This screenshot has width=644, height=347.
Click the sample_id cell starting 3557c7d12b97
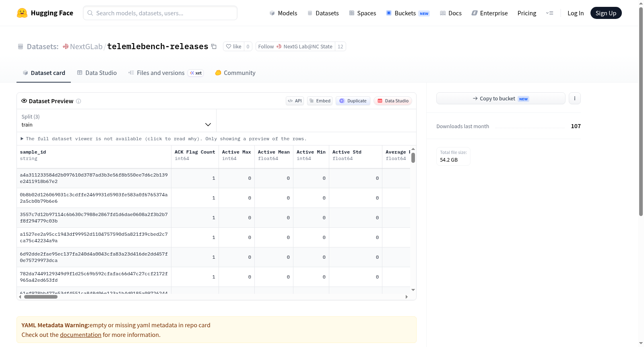(94, 218)
